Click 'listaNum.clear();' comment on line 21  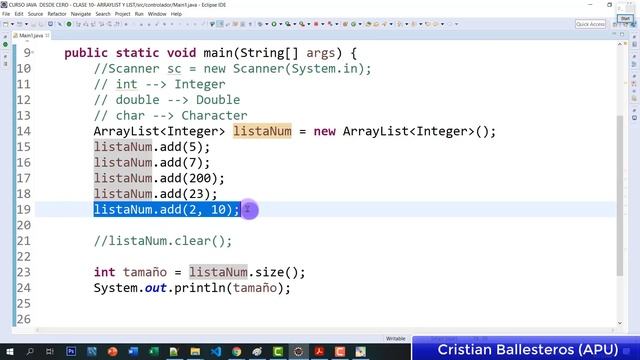pos(163,241)
